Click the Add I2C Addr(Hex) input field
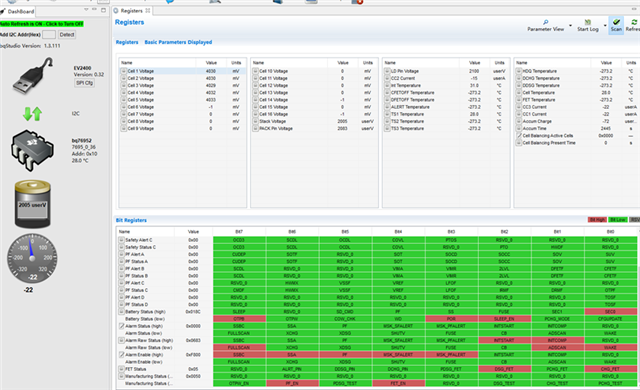The width and height of the screenshot is (640, 390). click(49, 35)
